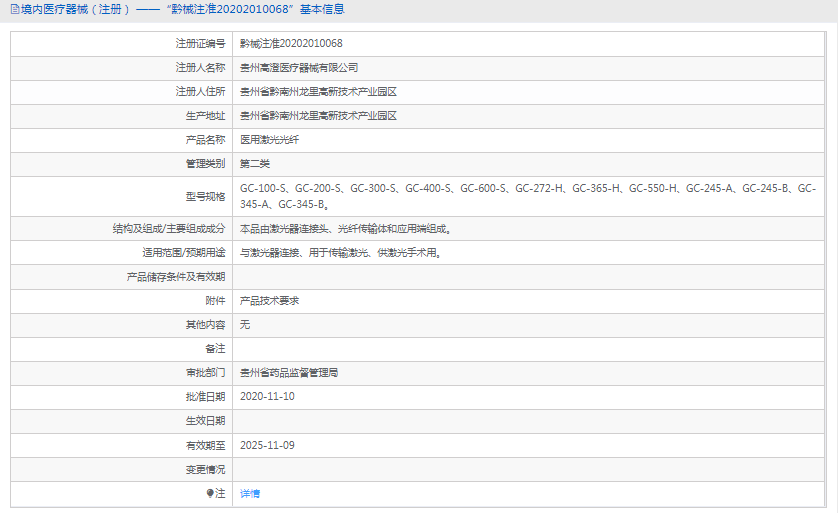Select approving department 贵州省药品监督管理局

tap(289, 373)
